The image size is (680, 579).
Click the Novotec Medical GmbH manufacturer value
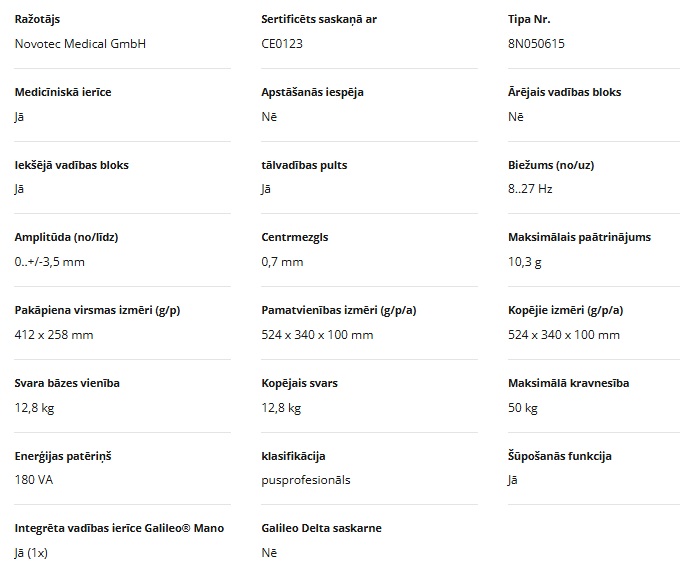click(x=81, y=44)
